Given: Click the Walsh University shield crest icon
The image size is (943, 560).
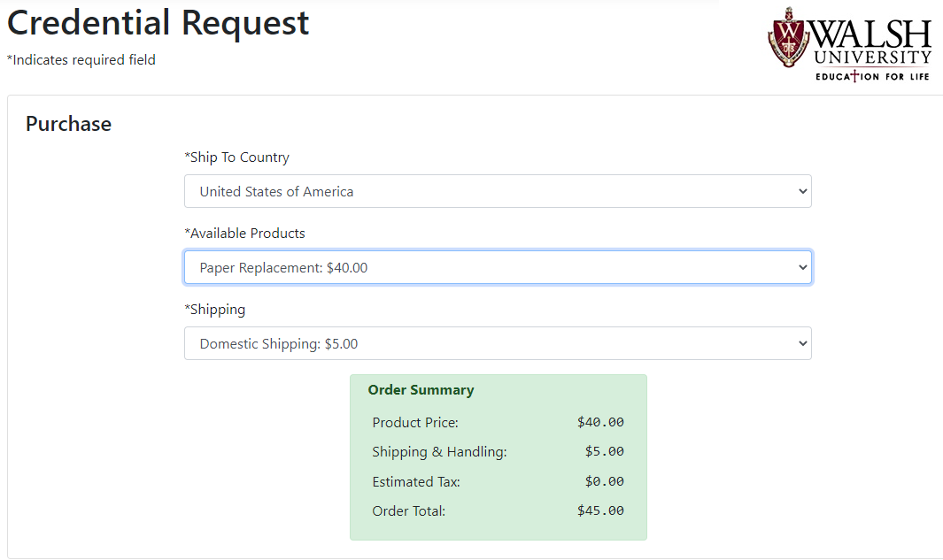Looking at the screenshot, I should tap(788, 37).
